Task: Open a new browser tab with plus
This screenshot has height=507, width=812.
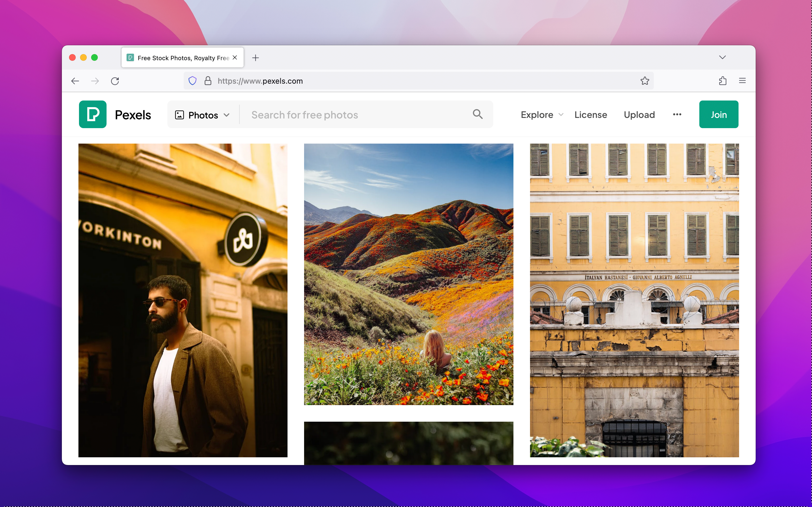Action: (255, 57)
